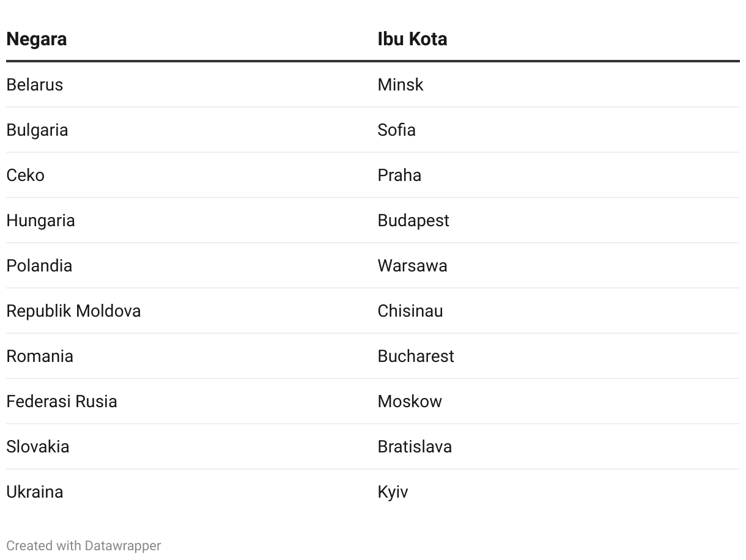The width and height of the screenshot is (746, 560).
Task: Select the Polandia country cell
Action: 39,265
